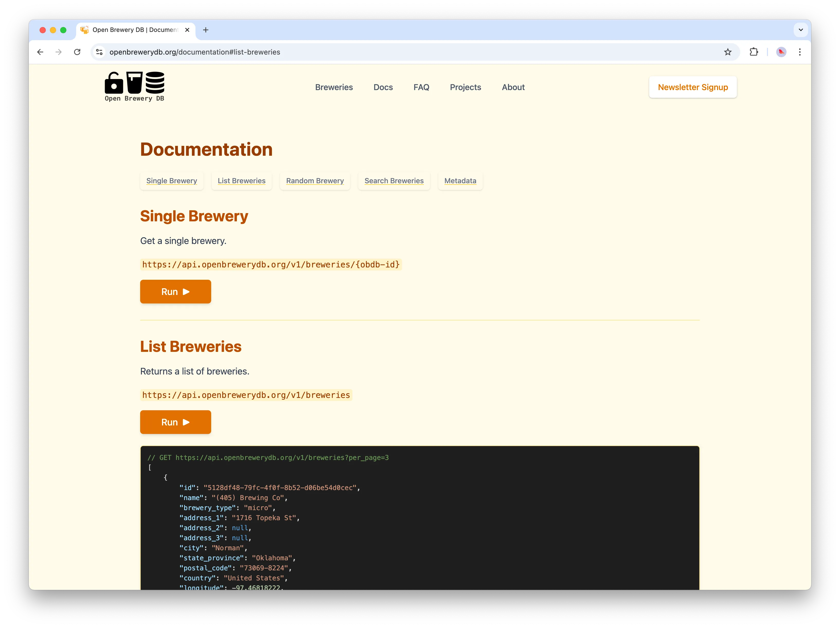Navigate to the Docs section
Image resolution: width=840 pixels, height=628 pixels.
tap(383, 87)
